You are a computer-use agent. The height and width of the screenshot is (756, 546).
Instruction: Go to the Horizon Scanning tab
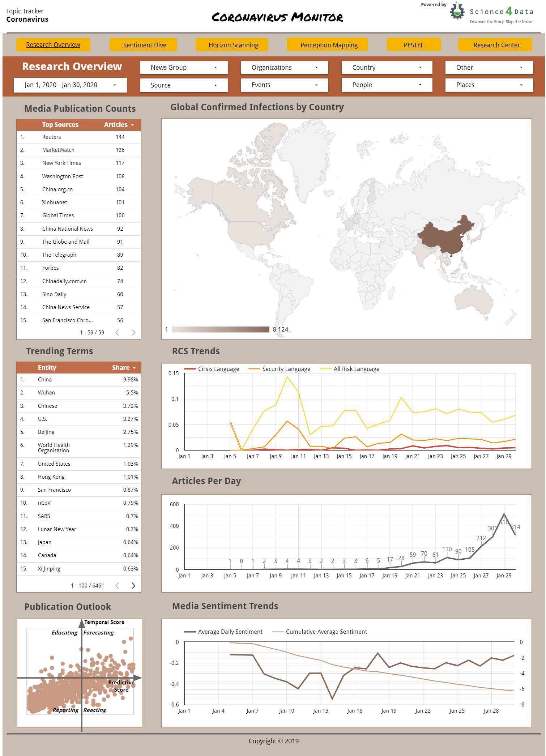click(x=232, y=45)
